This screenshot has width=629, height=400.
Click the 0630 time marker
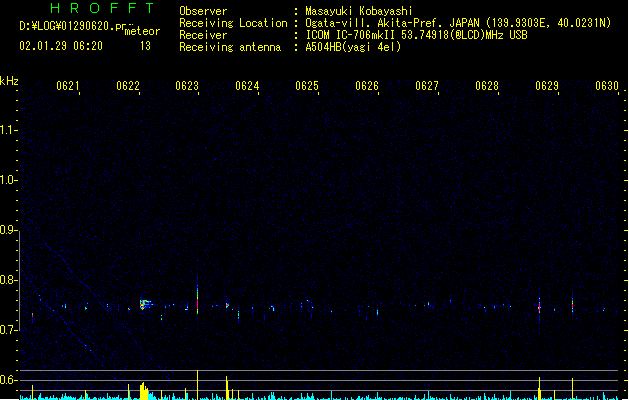click(x=607, y=86)
